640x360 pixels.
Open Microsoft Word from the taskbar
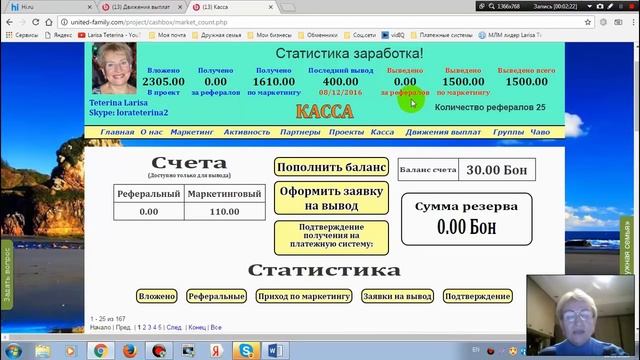[x=275, y=351]
